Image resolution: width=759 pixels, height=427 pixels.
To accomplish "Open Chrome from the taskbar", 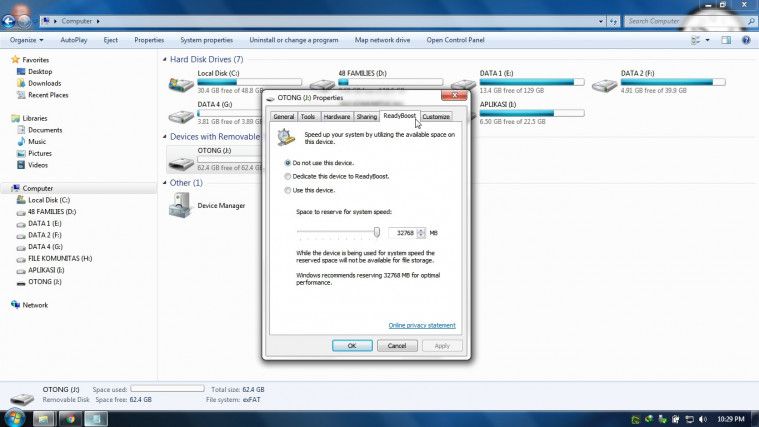I will click(70, 419).
